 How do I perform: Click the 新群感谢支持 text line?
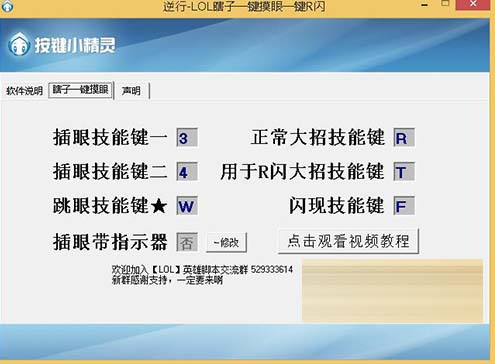click(167, 280)
